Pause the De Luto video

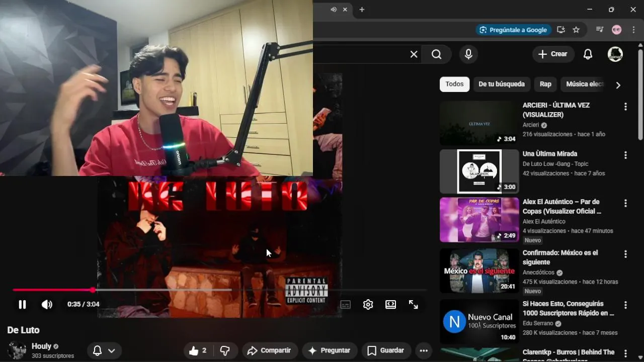[22, 304]
